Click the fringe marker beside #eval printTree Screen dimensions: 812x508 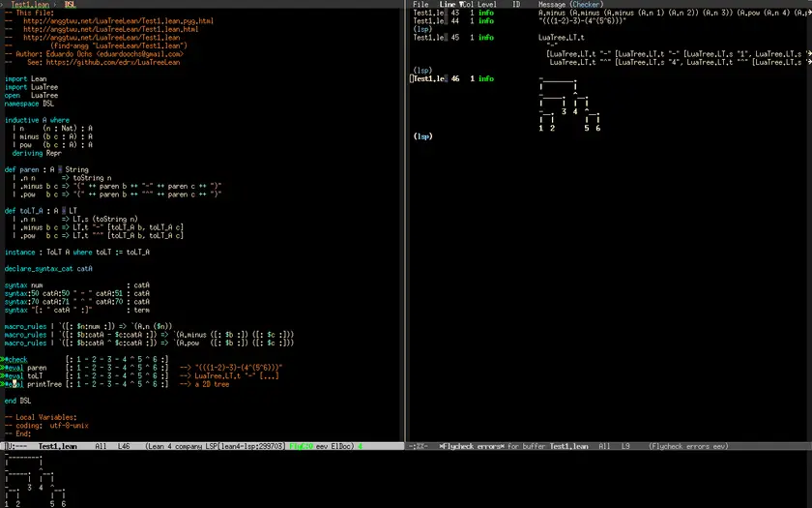(3, 384)
